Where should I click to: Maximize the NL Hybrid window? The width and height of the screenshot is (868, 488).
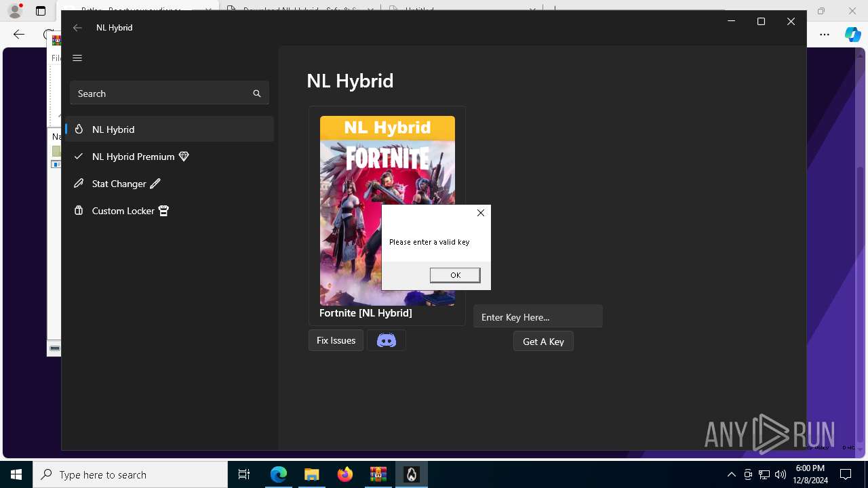[x=761, y=22]
